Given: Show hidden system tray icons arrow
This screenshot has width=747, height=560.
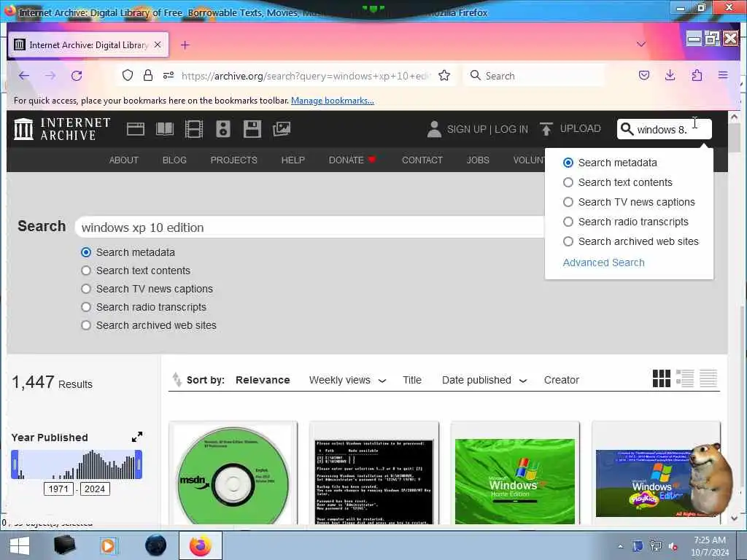Looking at the screenshot, I should point(620,546).
